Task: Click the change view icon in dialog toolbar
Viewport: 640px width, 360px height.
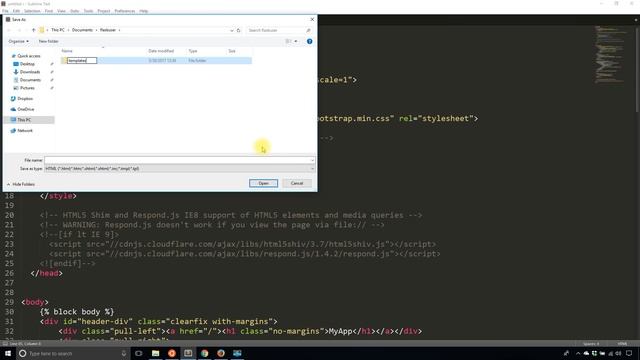Action: 288,41
